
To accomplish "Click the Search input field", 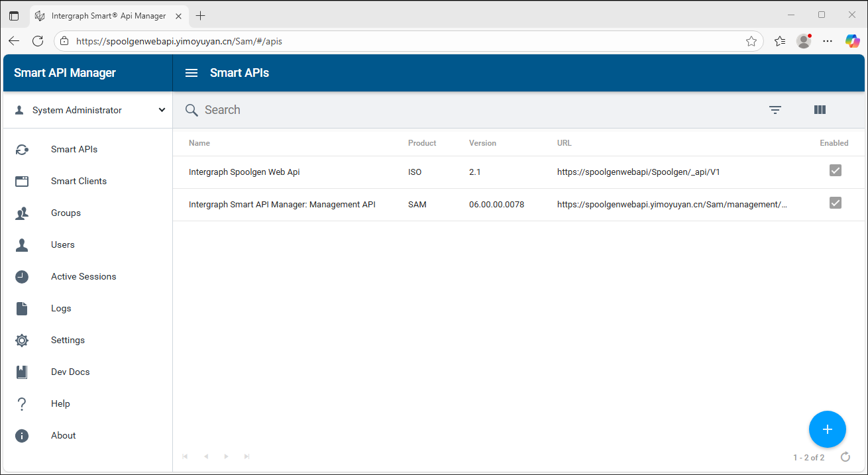I will click(464, 110).
